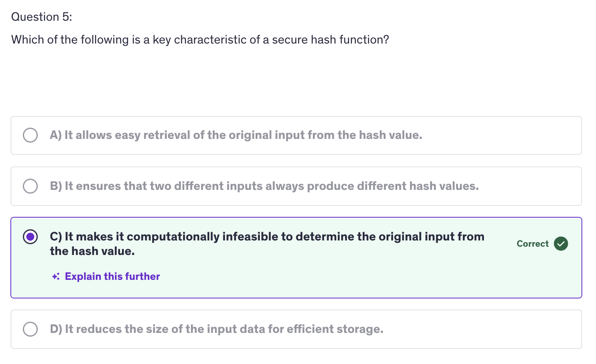
Task: Pick the radio button beside option D
Action: [30, 329]
